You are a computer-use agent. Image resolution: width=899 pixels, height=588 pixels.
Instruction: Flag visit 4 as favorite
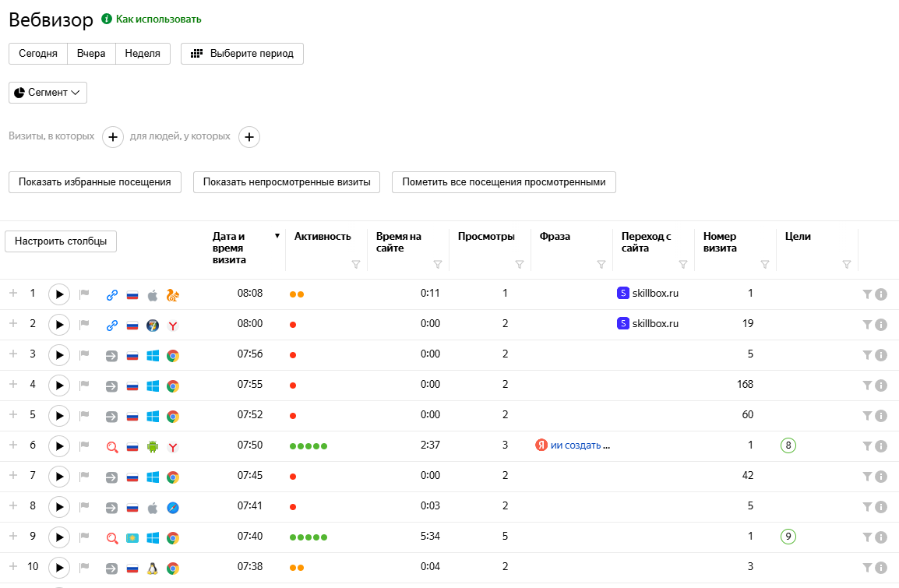84,386
